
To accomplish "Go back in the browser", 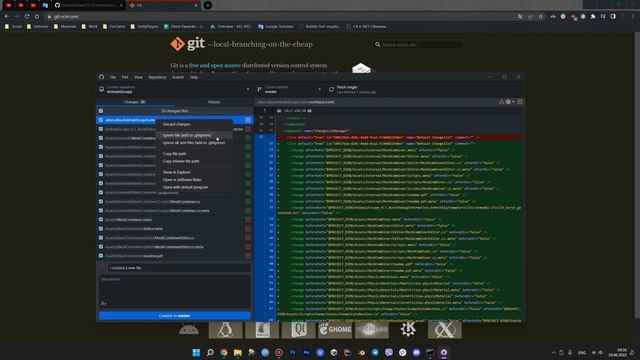I will 7,16.
